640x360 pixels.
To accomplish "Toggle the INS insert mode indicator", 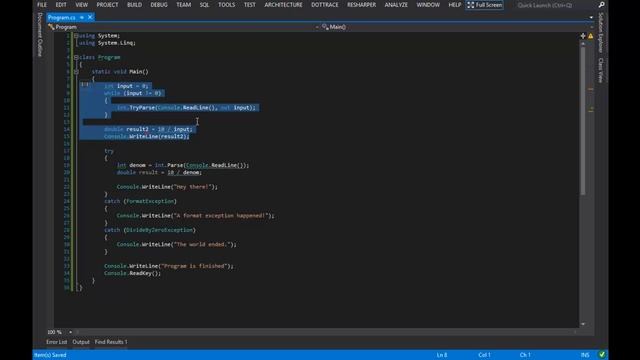I will click(585, 355).
